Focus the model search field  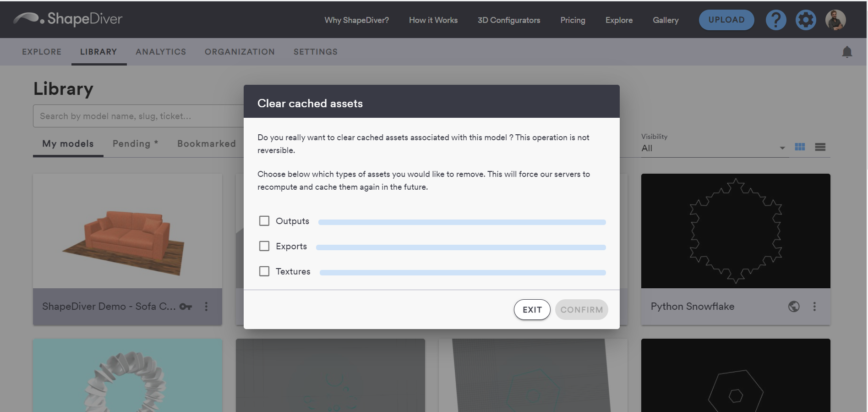click(x=138, y=116)
